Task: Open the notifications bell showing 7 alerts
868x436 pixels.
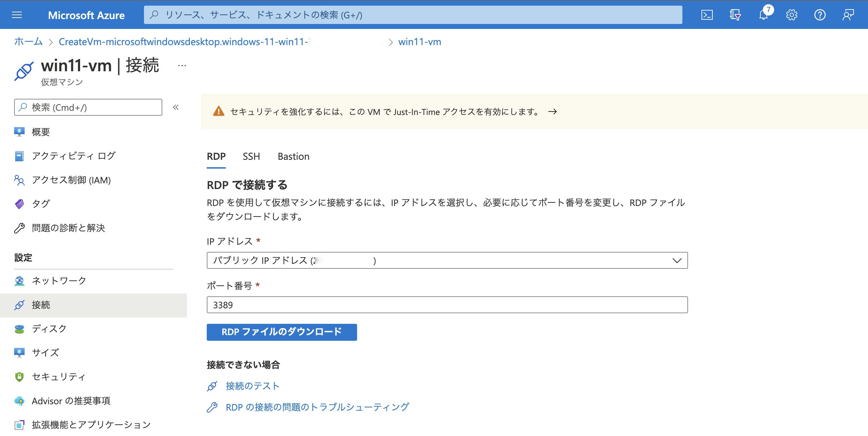Action: pos(763,14)
